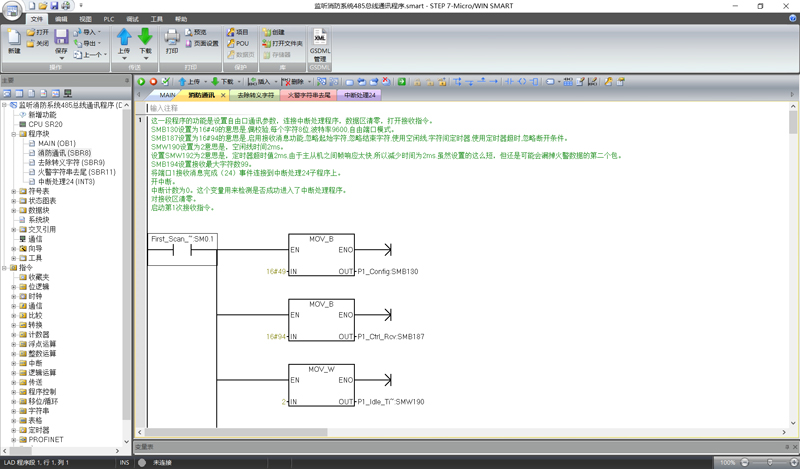The height and width of the screenshot is (469, 800).
Task: Select MAIN (OB1) in project tree
Action: 57,143
